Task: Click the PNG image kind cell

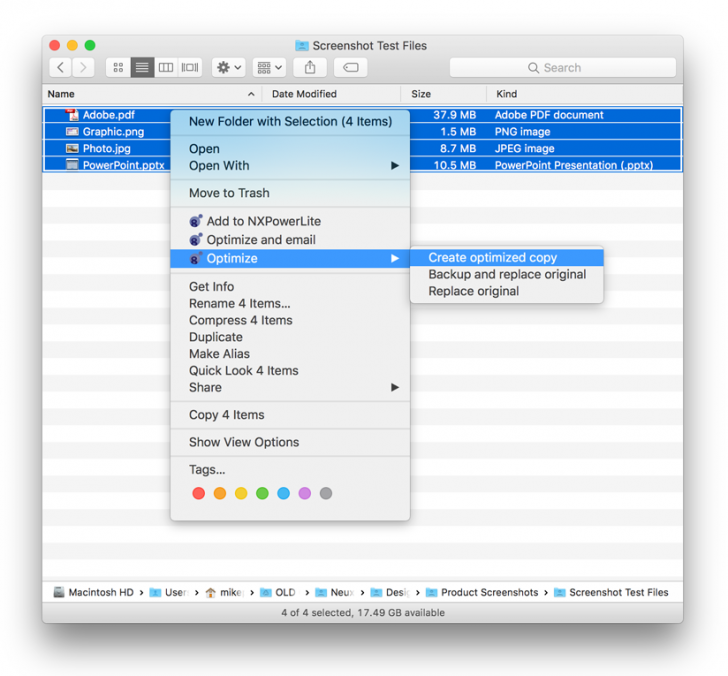Action: point(522,132)
